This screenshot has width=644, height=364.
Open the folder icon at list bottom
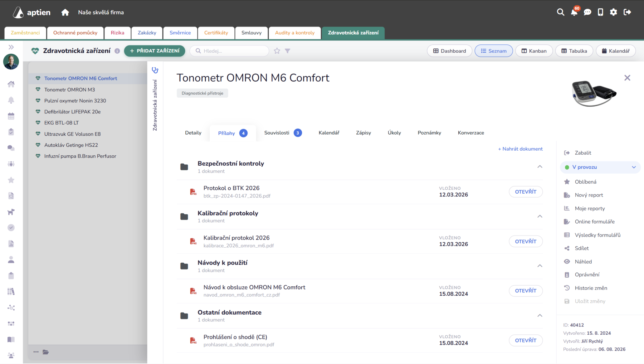pyautogui.click(x=46, y=352)
